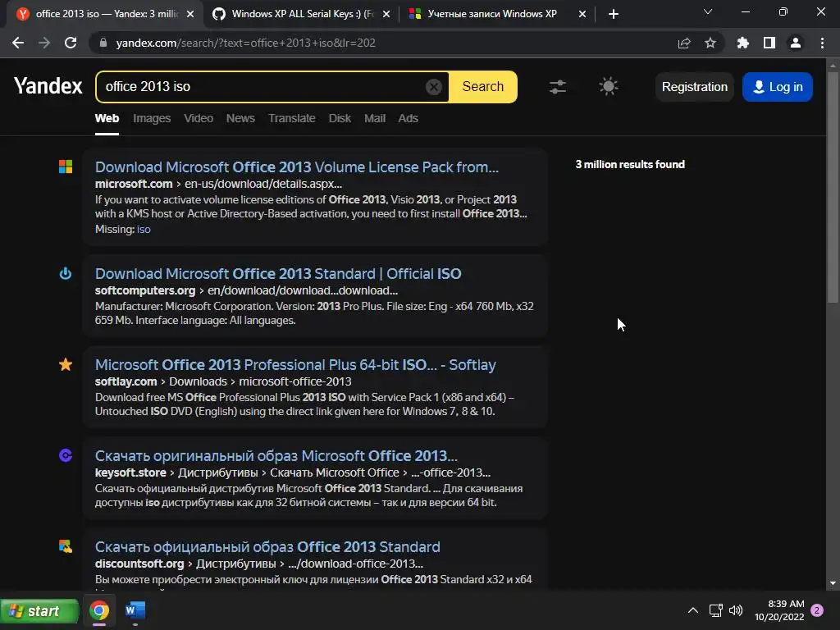Open Office 2013 Standard Official ISO result
This screenshot has height=630, width=840.
(x=278, y=274)
